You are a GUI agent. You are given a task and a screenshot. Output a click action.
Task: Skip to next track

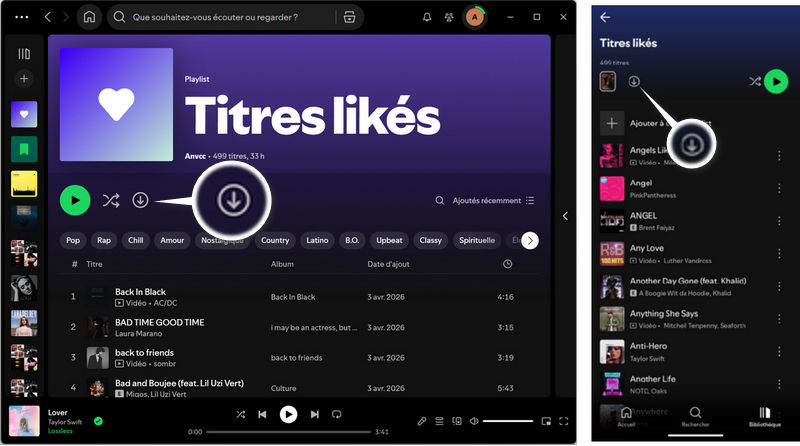tap(315, 414)
